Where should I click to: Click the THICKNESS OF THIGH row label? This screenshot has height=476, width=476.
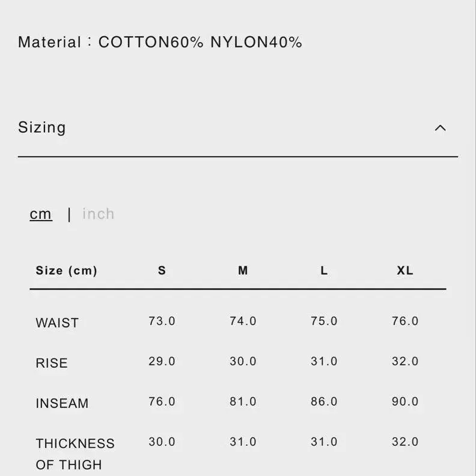75,454
